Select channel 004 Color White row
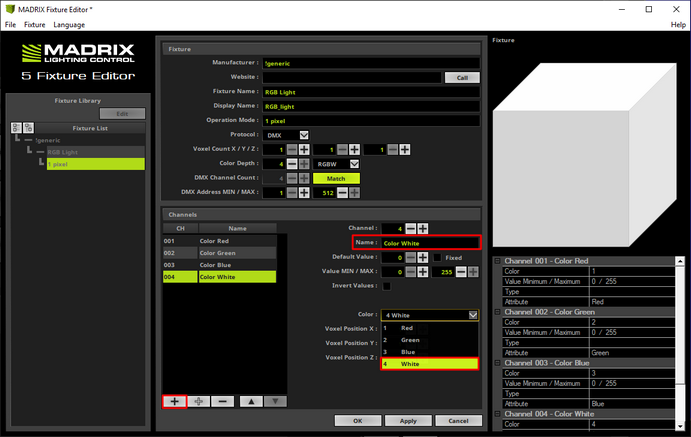 (219, 277)
